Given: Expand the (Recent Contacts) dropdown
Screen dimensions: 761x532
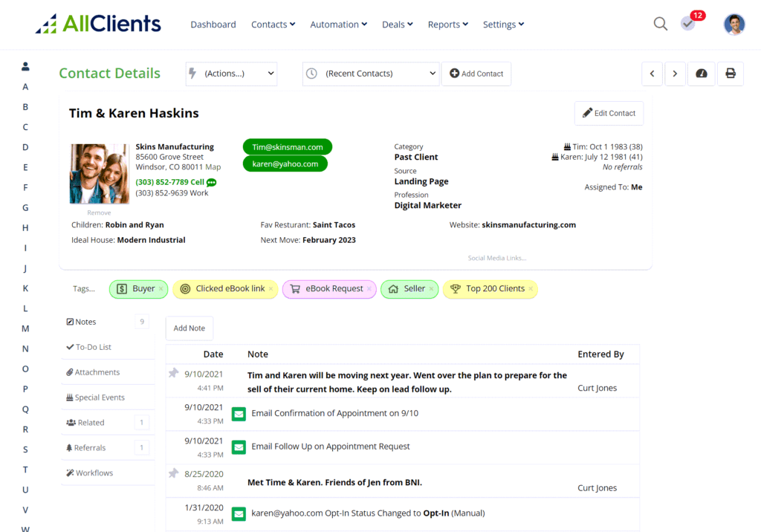Looking at the screenshot, I should tap(371, 74).
